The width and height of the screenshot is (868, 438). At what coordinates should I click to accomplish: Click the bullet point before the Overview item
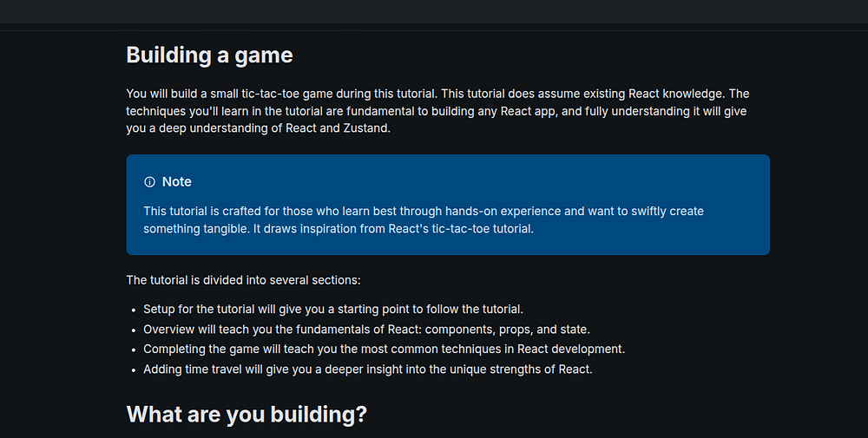134,330
